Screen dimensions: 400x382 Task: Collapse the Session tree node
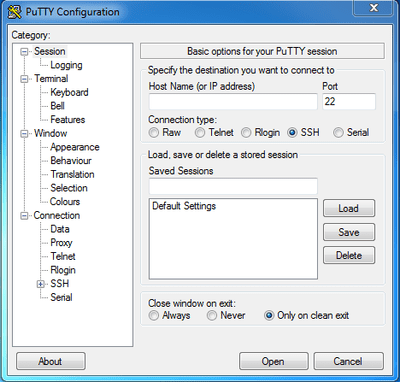coord(24,52)
